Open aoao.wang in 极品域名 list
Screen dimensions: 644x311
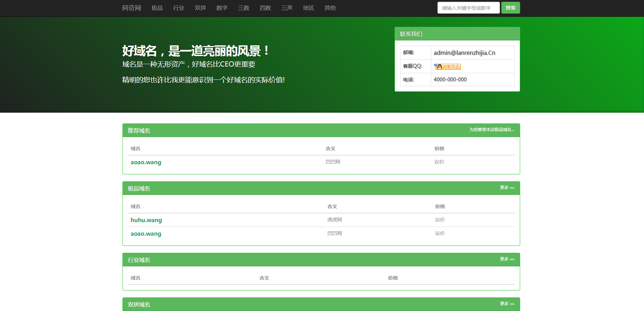coord(146,234)
